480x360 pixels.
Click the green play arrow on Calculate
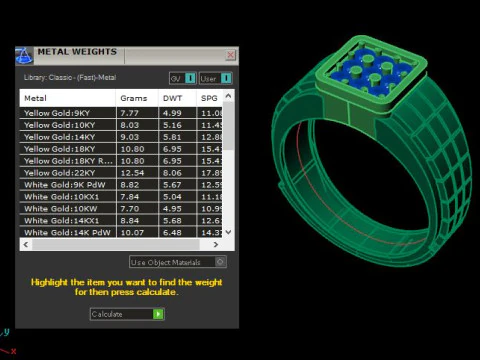pyautogui.click(x=158, y=314)
